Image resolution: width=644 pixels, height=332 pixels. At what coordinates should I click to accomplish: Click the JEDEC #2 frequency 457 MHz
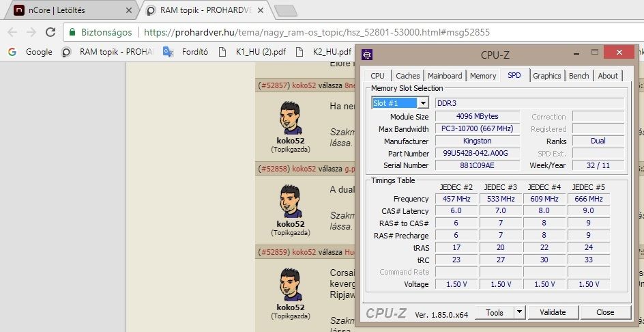coord(456,199)
